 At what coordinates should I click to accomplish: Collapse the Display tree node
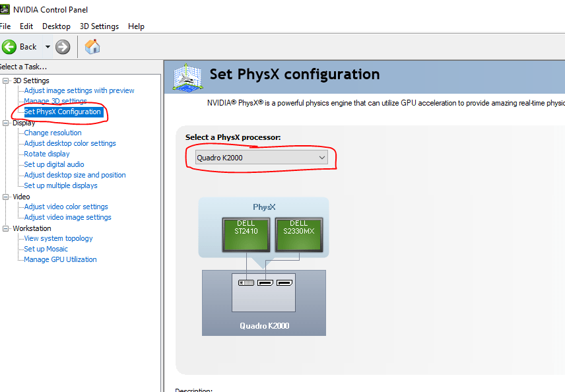coord(5,123)
